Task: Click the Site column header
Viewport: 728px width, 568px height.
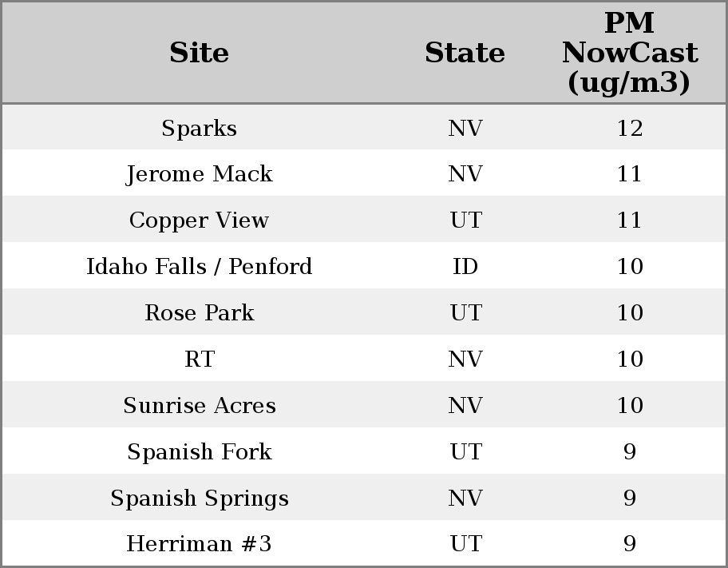Action: [x=199, y=53]
